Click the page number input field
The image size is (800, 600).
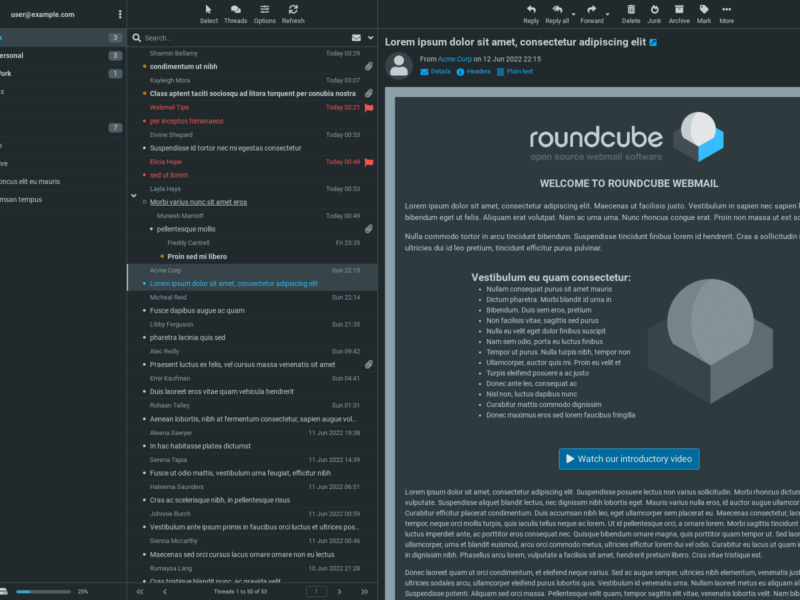click(x=316, y=591)
